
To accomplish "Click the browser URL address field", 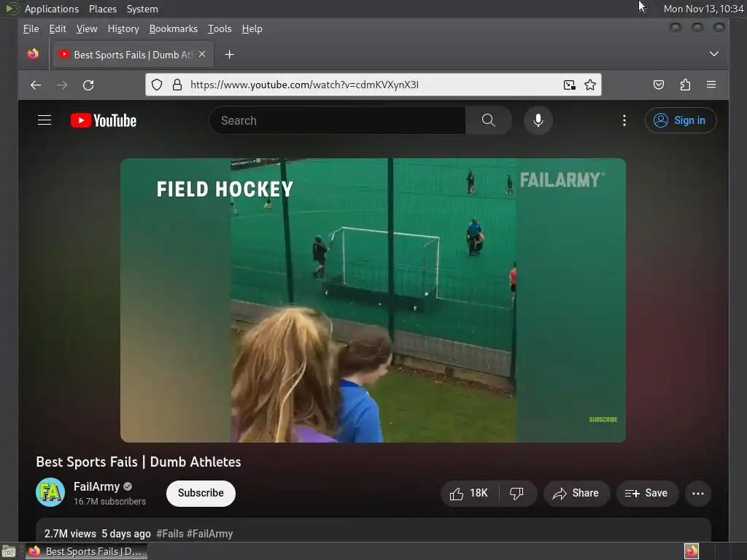I will coord(371,85).
